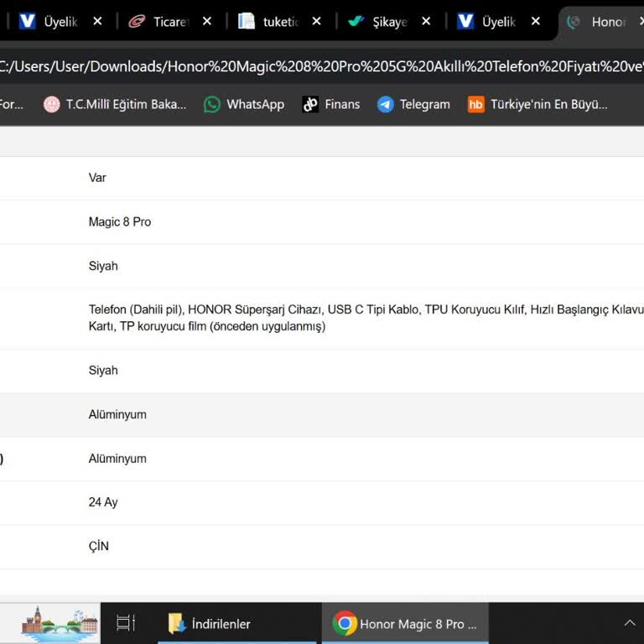Click the taskbar city landmark search widget
The width and height of the screenshot is (644, 644).
point(50,624)
